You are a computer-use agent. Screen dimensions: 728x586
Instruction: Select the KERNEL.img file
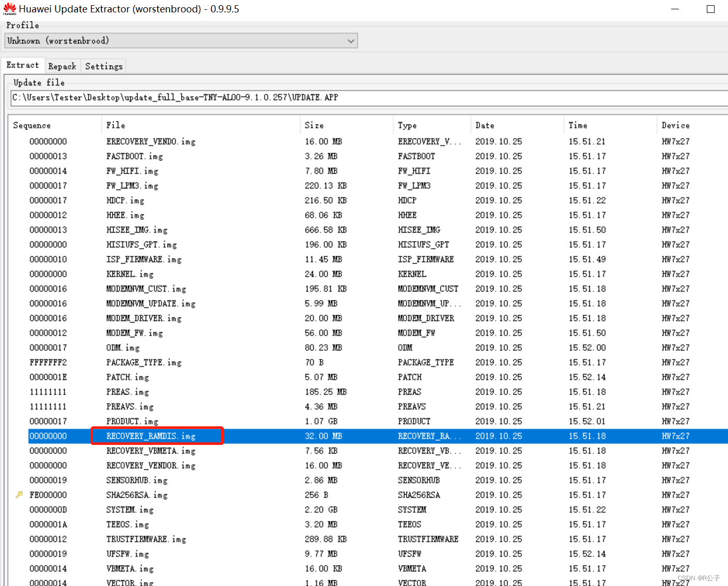tap(130, 274)
